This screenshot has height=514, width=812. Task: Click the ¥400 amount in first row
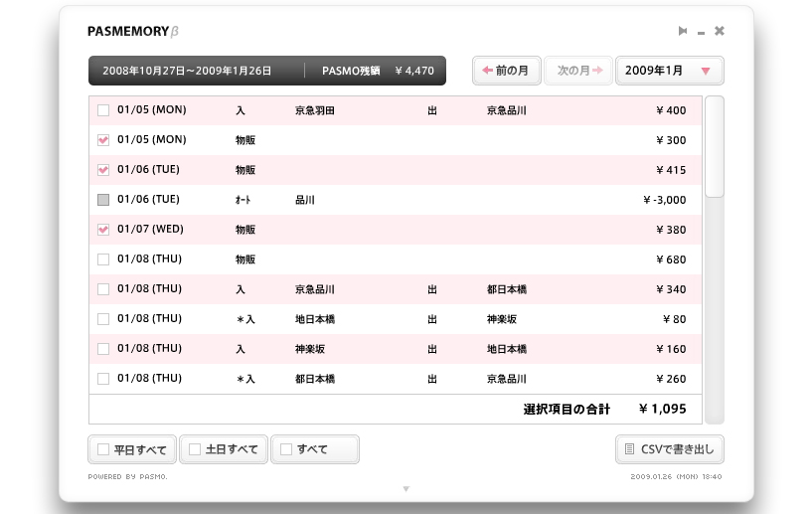click(671, 110)
